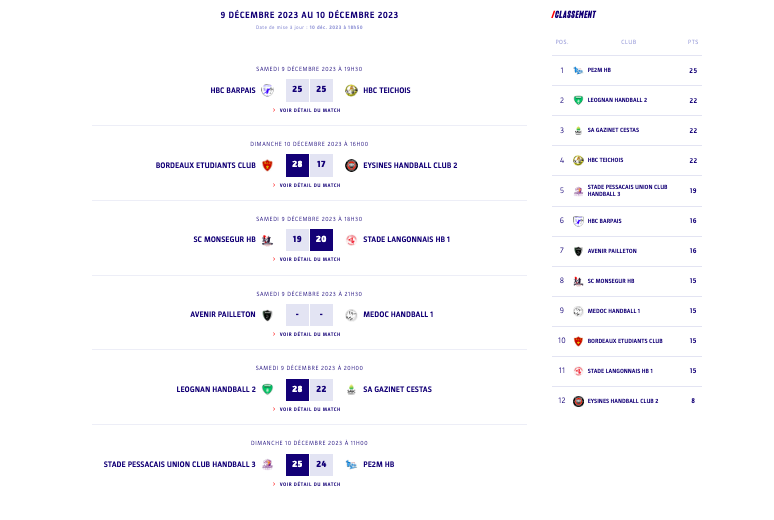Click Eysines Handball Club 2 logo in match
The width and height of the screenshot is (774, 520).
tap(351, 165)
